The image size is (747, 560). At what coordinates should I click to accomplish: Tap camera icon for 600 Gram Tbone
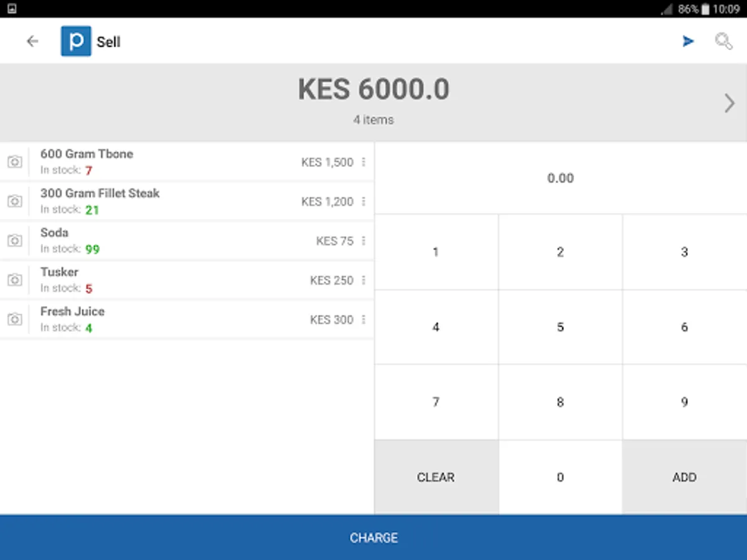[x=14, y=162]
